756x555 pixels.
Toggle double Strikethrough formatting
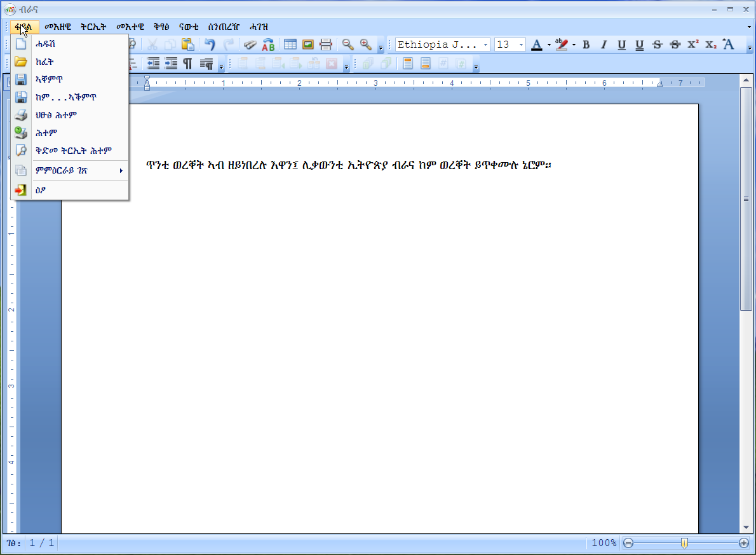tap(675, 45)
